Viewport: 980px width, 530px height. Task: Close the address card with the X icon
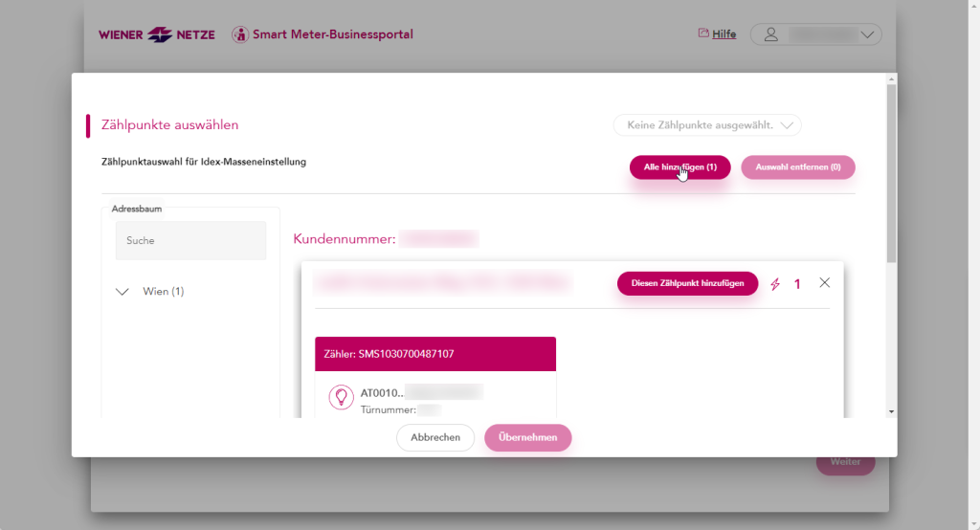point(825,283)
